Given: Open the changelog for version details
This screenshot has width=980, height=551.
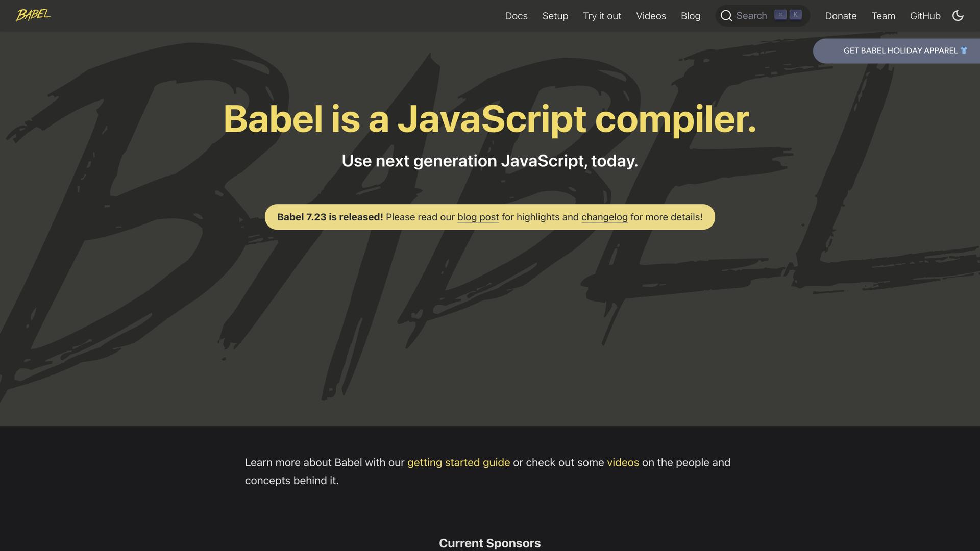Looking at the screenshot, I should 604,217.
